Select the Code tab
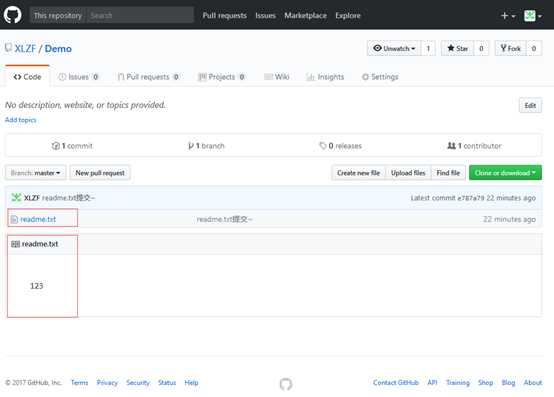 (x=27, y=77)
